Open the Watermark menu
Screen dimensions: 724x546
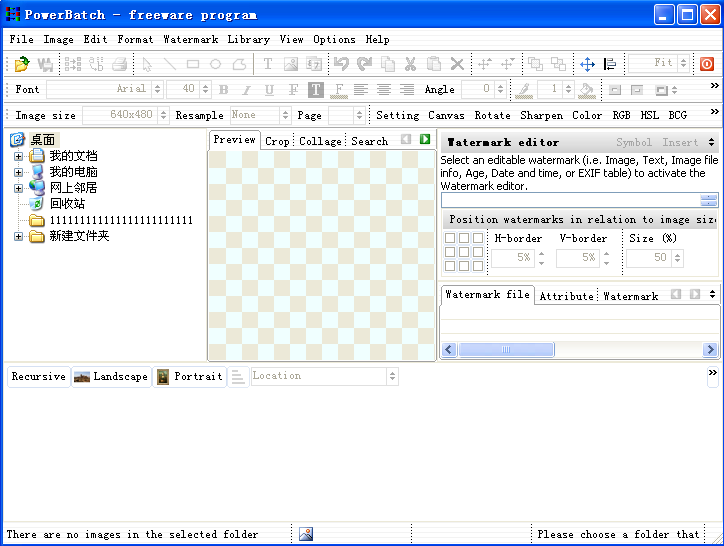tap(190, 40)
